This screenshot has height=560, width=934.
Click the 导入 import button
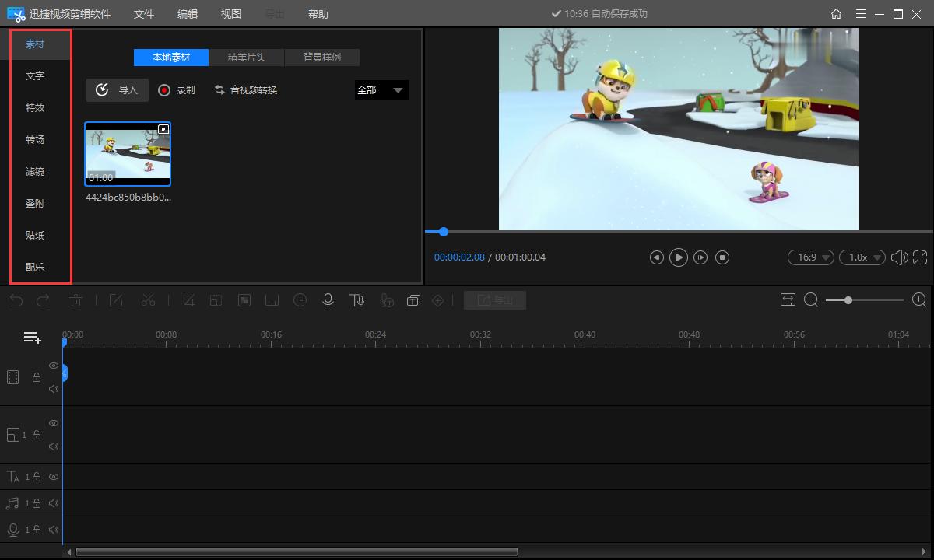coord(118,90)
